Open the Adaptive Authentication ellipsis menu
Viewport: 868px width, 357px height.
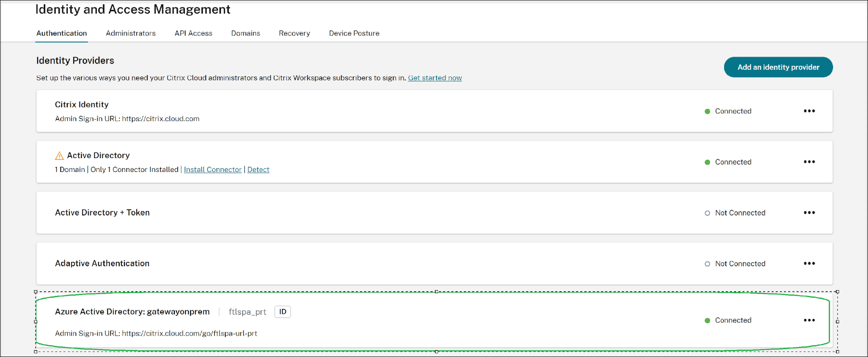809,264
